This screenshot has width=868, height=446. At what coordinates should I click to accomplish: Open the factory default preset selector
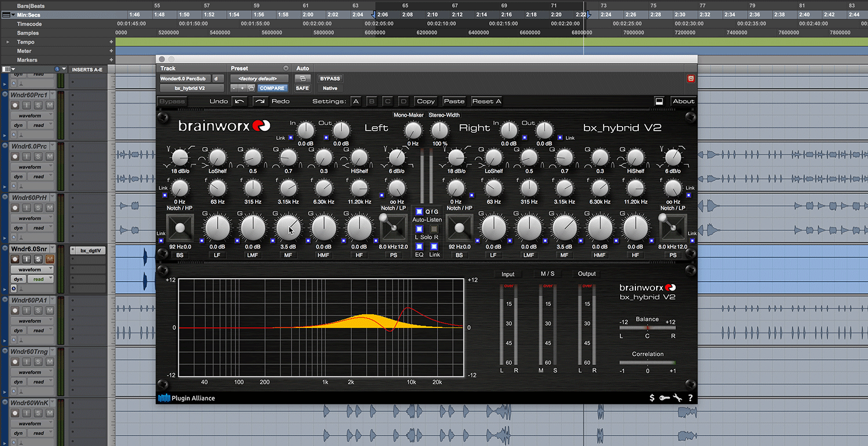[259, 79]
